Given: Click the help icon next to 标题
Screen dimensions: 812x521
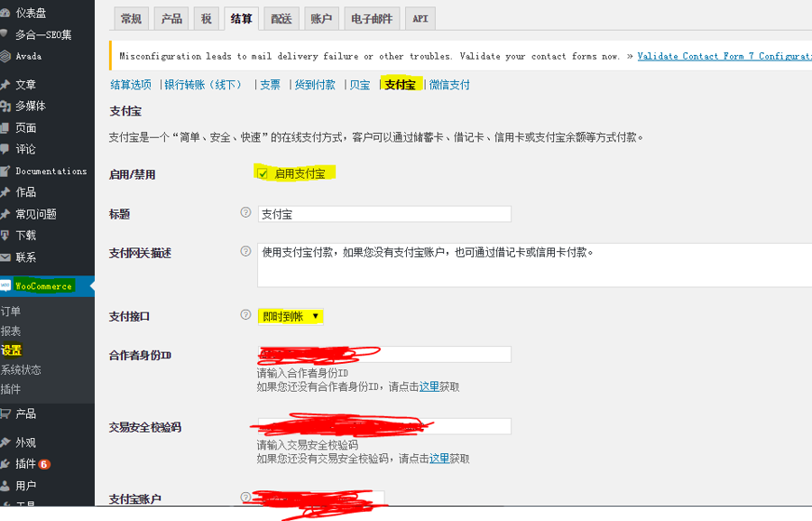Looking at the screenshot, I should coord(245,213).
